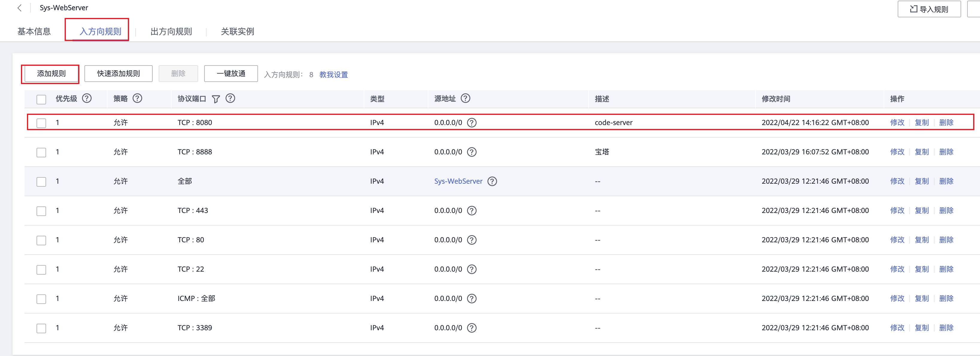Click the 策略 column help icon
The width and height of the screenshot is (980, 356).
(137, 98)
